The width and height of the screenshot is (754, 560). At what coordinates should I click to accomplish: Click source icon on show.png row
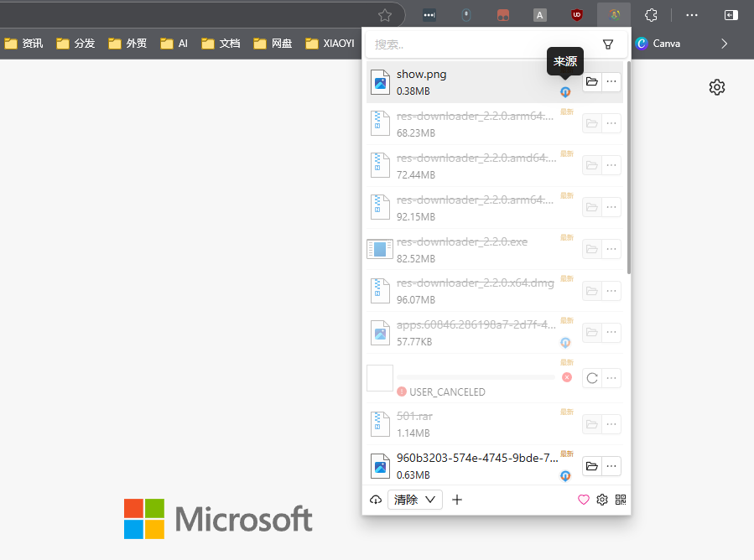(565, 92)
